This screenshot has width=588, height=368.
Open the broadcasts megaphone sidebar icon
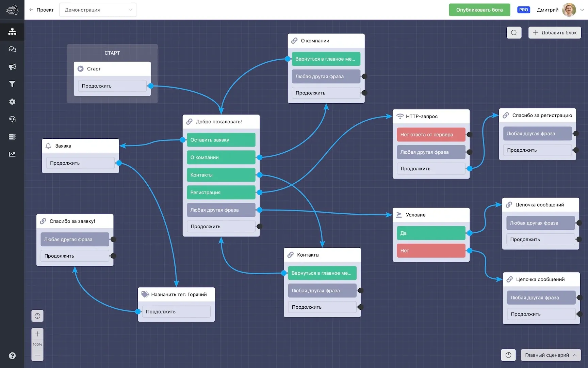click(12, 67)
